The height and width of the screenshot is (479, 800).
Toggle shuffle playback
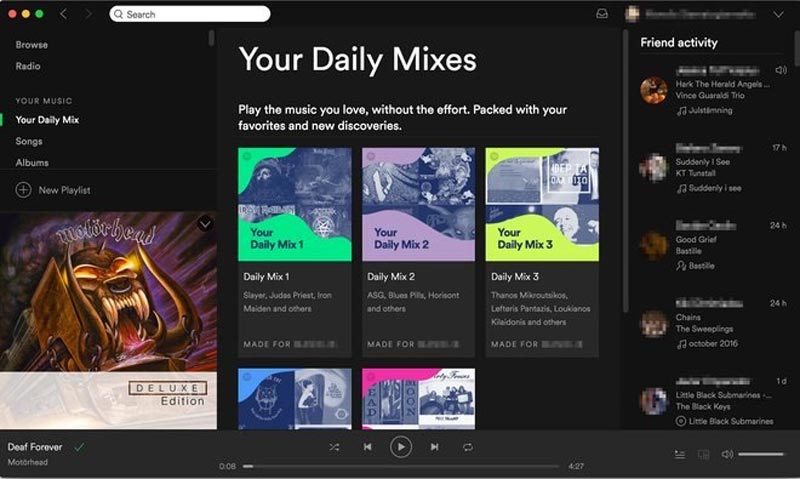(x=334, y=447)
